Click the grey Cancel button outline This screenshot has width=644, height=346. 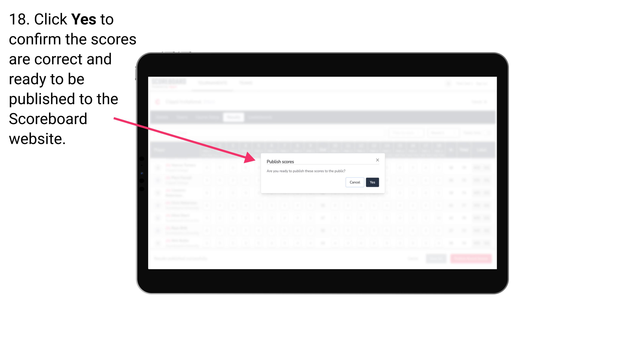(x=355, y=182)
